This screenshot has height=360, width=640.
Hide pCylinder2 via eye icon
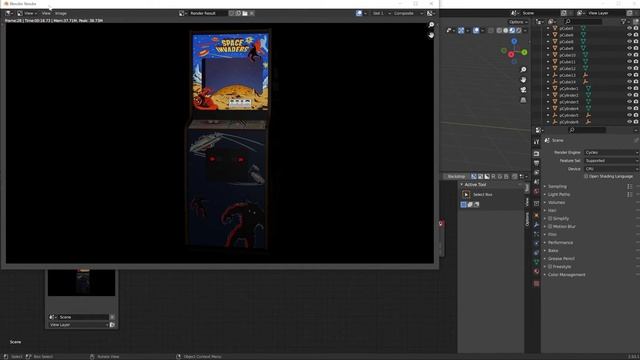coord(629,95)
